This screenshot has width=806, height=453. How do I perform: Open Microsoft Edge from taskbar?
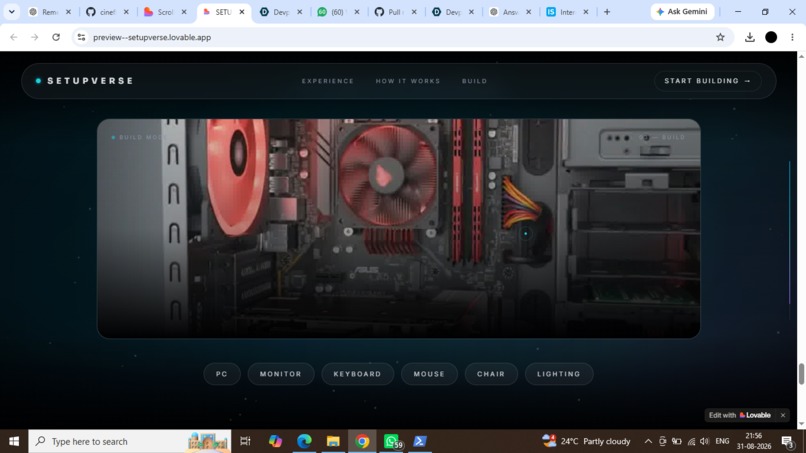[x=304, y=441]
